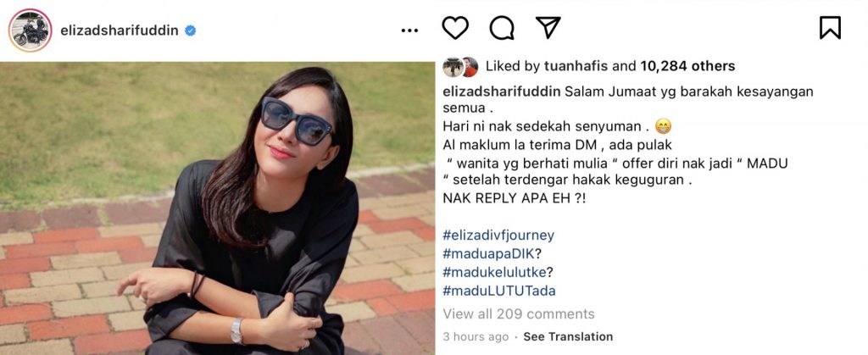Screen dimensions: 868x355
Task: Open the three-dot more options menu
Action: tap(409, 31)
